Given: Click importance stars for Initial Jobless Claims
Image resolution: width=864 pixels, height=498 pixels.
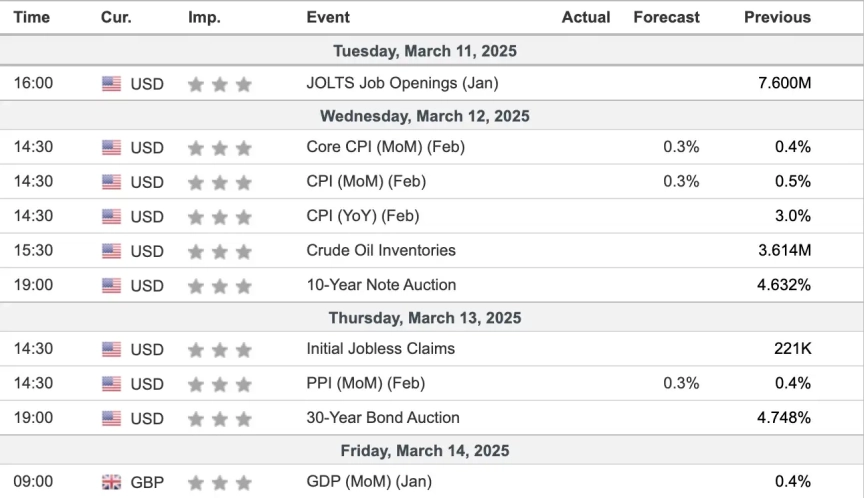Looking at the screenshot, I should pyautogui.click(x=220, y=350).
